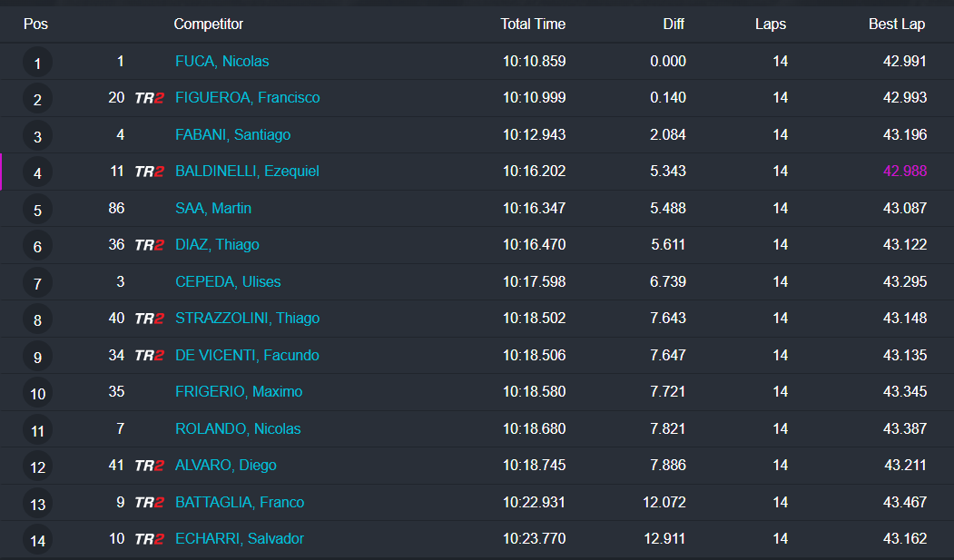Click the TR2 badge beside ECHARRI, Salvador
The height and width of the screenshot is (560, 954).
click(x=149, y=539)
